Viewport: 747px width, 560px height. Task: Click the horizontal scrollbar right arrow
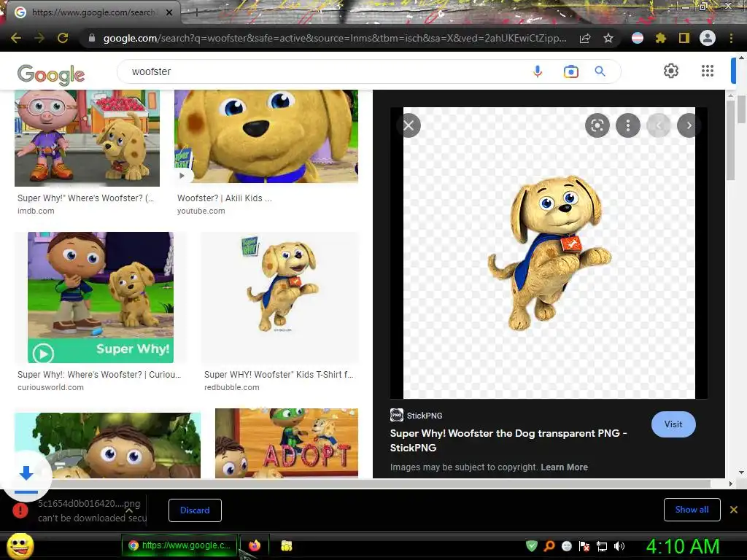(731, 484)
